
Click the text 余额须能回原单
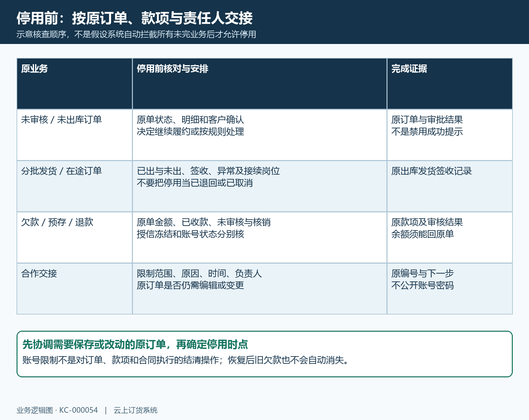pyautogui.click(x=423, y=234)
